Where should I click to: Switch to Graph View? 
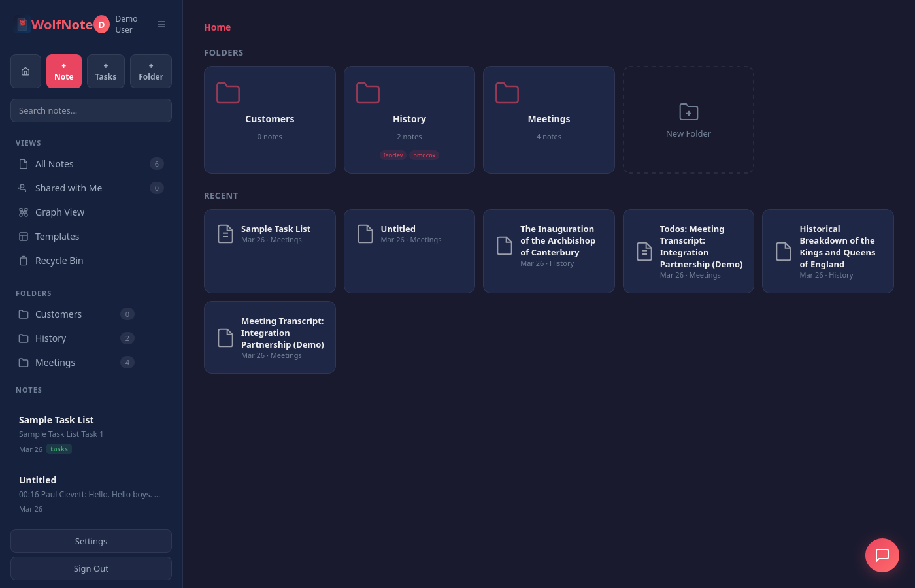coord(91,212)
